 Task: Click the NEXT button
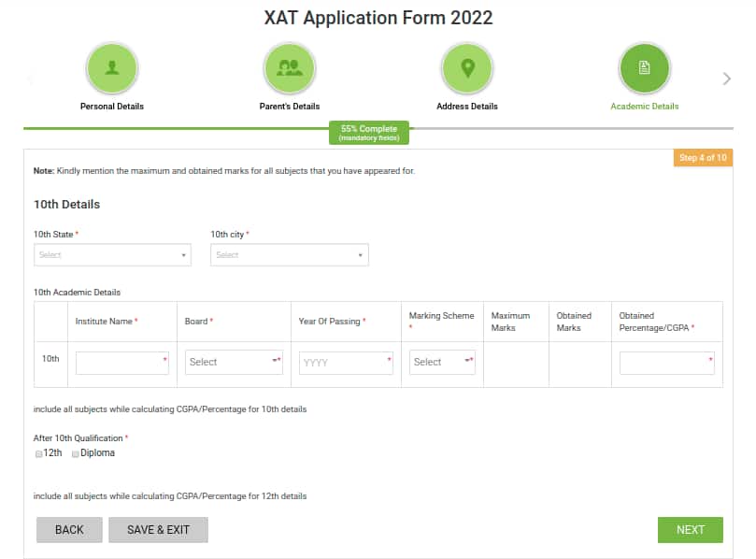coord(691,529)
